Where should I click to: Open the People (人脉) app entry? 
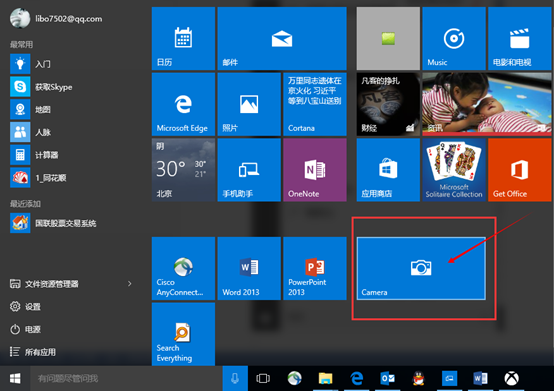(31, 132)
